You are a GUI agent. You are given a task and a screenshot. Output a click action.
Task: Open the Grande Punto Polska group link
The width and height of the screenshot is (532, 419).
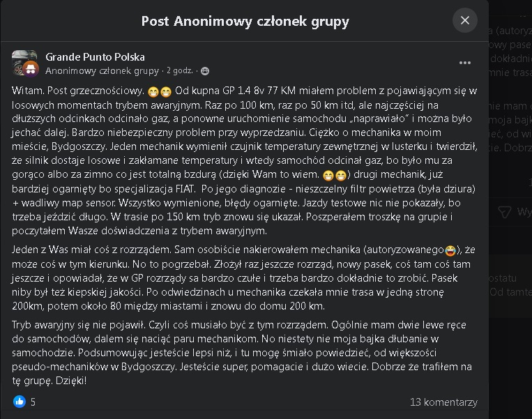coord(95,57)
